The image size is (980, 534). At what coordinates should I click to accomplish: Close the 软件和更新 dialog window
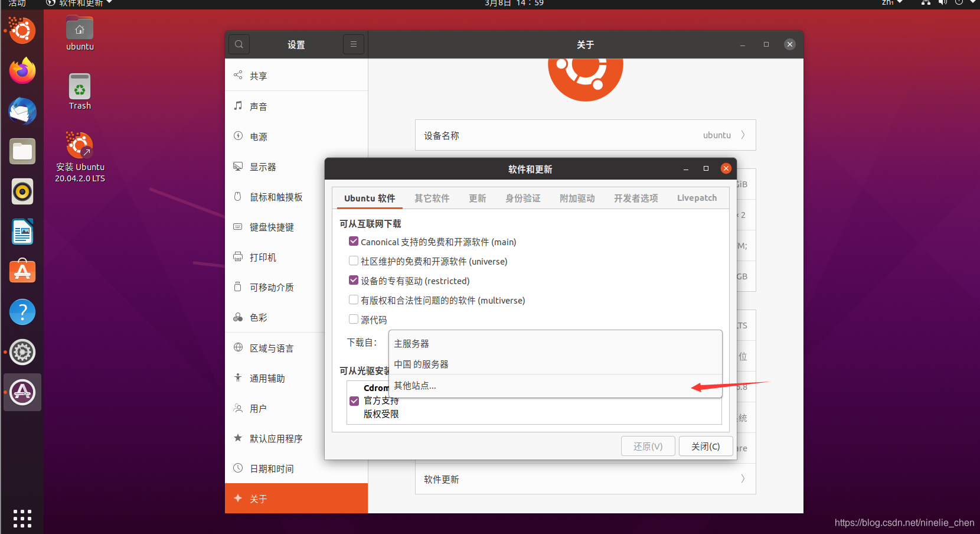(x=726, y=168)
